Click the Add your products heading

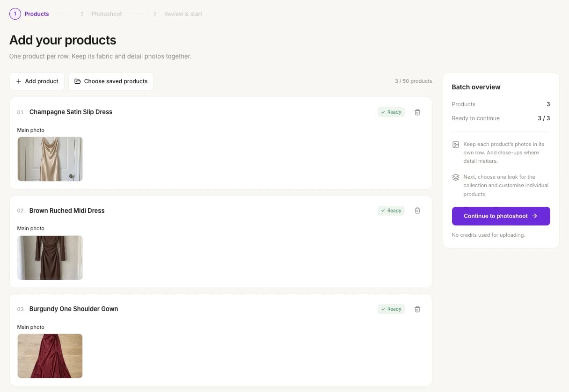[63, 40]
